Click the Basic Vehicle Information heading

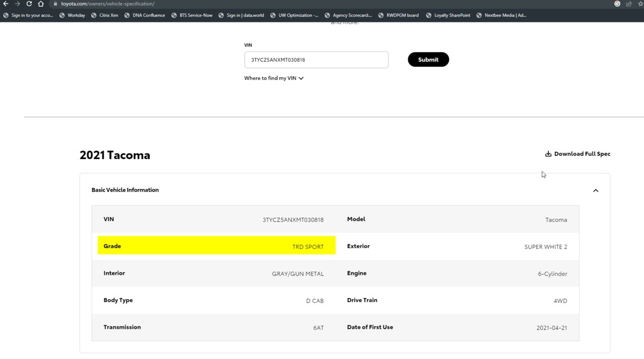(x=125, y=190)
